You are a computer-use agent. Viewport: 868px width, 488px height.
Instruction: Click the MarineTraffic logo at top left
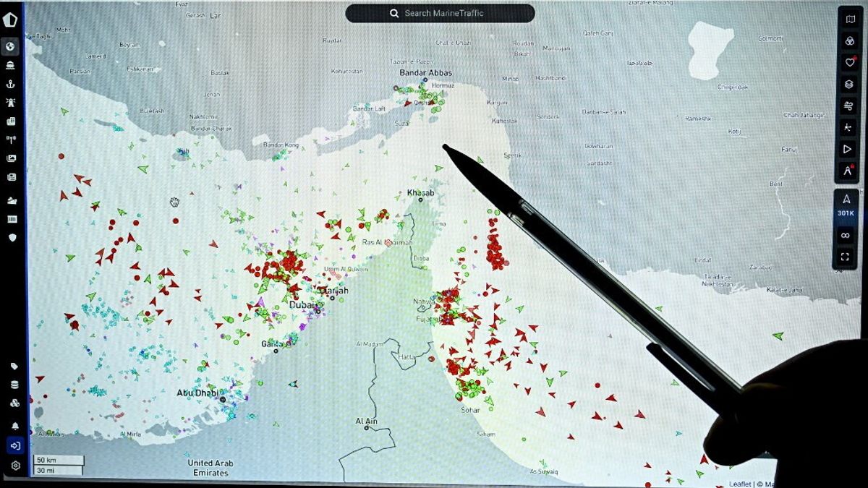tap(10, 20)
